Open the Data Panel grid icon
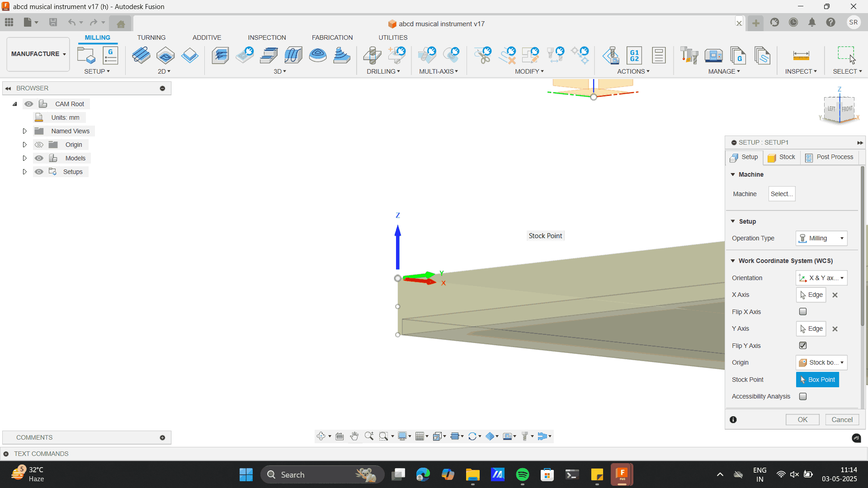Viewport: 868px width, 488px height. 9,22
